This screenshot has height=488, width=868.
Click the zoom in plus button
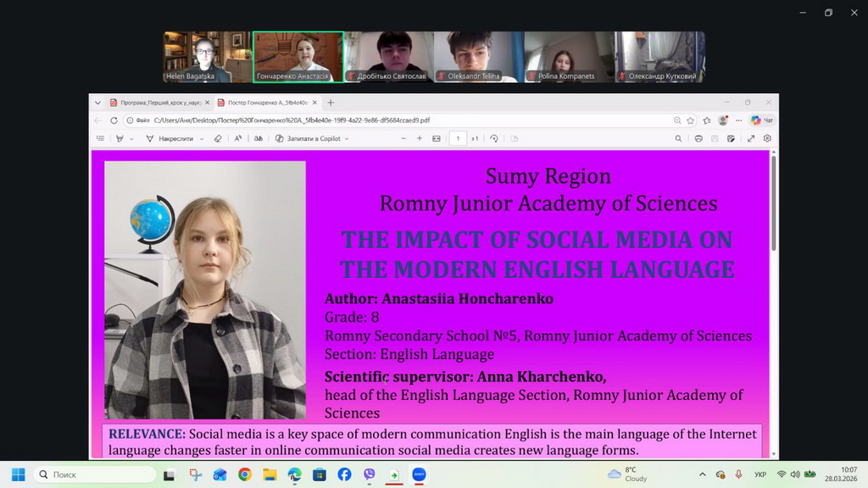coord(419,138)
